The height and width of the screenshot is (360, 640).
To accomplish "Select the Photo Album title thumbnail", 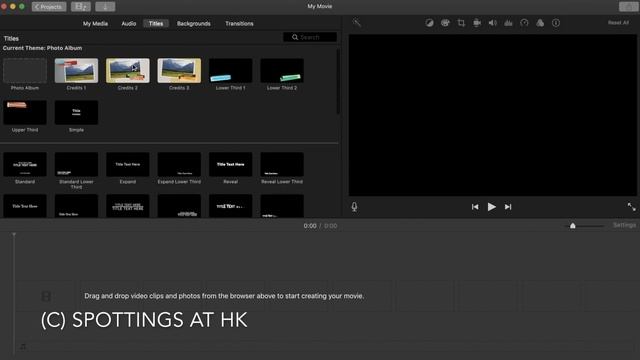I will click(x=25, y=71).
